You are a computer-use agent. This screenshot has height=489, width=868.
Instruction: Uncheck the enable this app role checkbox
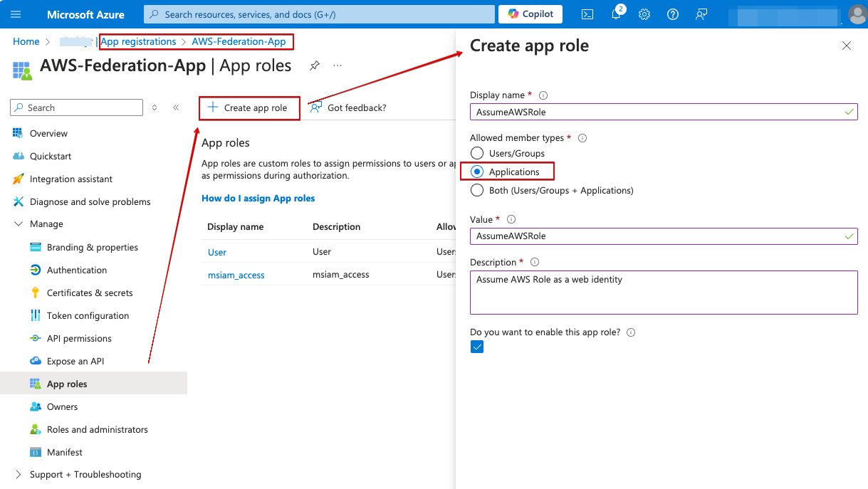pos(477,347)
